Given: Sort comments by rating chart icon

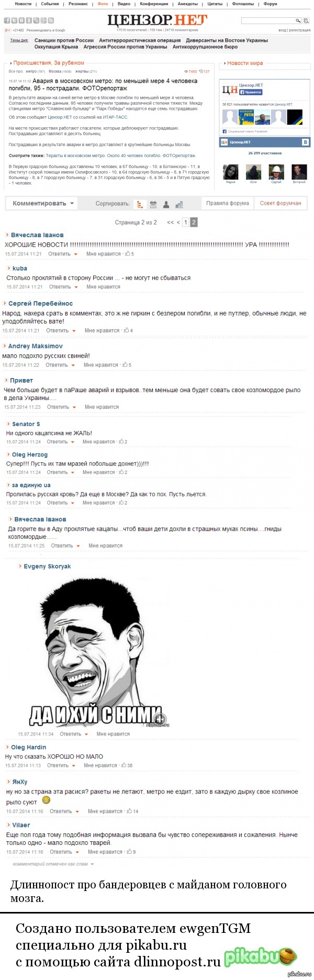Looking at the screenshot, I should (x=179, y=204).
